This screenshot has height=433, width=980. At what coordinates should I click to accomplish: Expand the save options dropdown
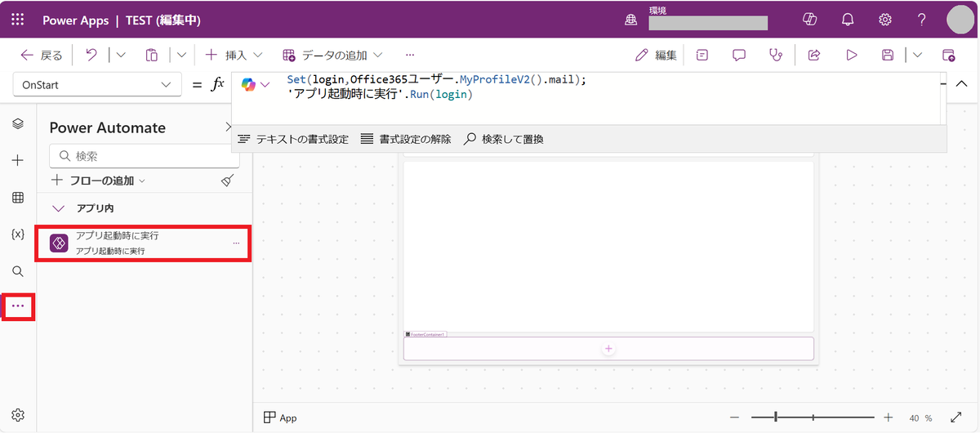(917, 55)
